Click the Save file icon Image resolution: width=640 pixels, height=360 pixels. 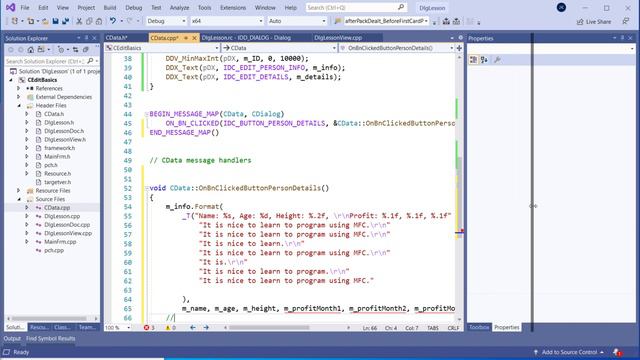(x=56, y=21)
